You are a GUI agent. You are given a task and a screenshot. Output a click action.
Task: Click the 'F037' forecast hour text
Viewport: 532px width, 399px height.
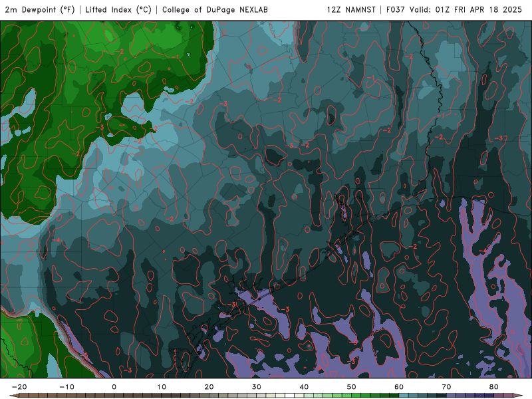395,10
